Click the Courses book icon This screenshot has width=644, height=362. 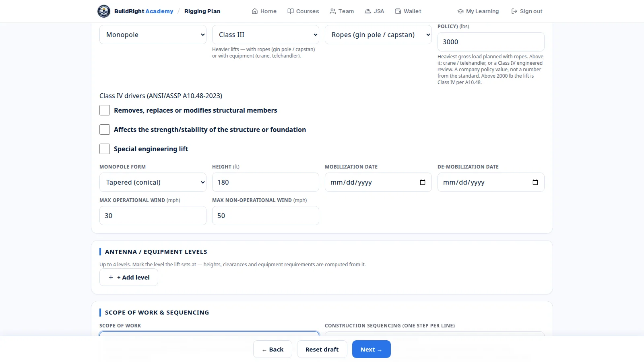[291, 11]
